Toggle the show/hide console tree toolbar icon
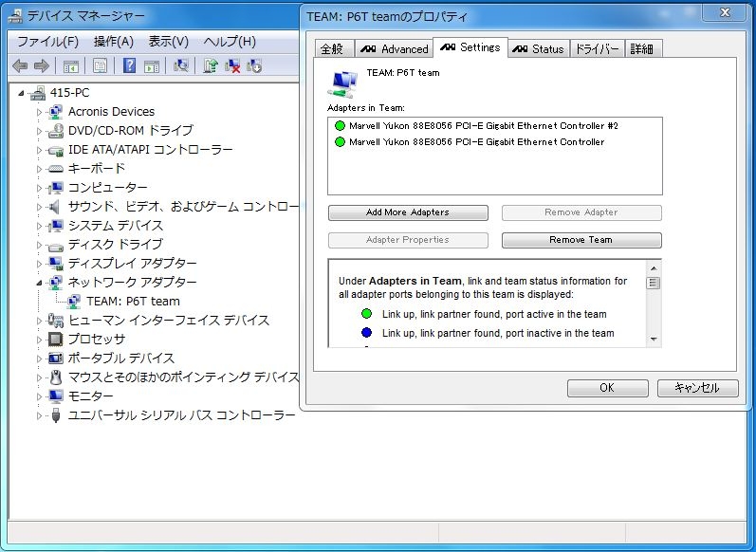 (x=71, y=66)
